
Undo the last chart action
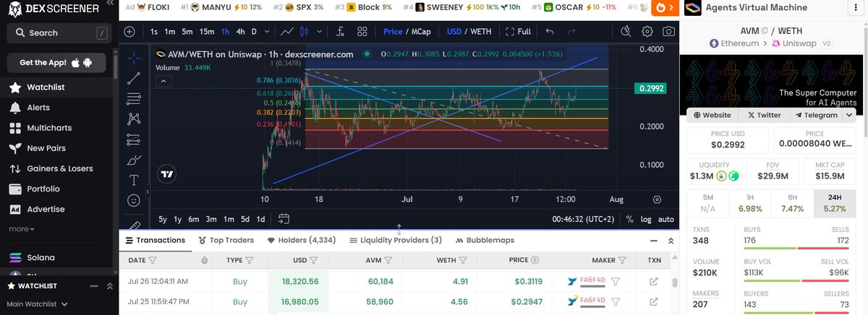click(550, 32)
